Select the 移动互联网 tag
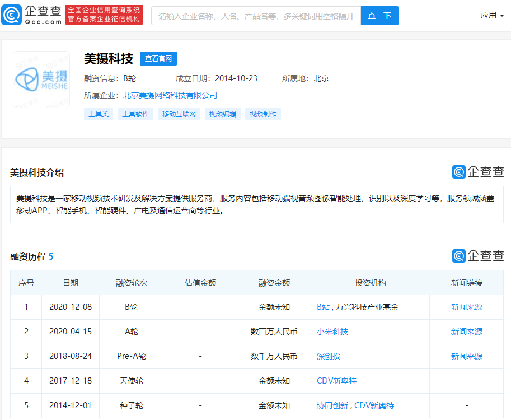This screenshot has height=420, width=511. 179,114
